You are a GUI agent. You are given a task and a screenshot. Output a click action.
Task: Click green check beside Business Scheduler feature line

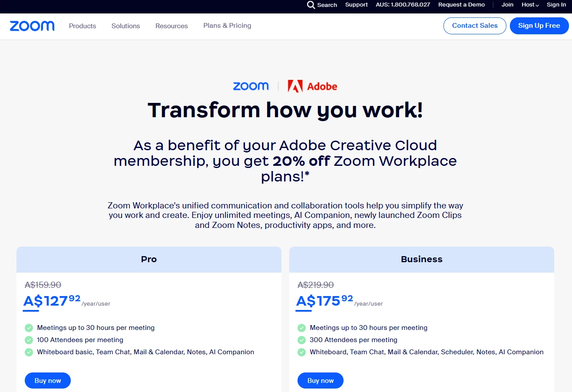[302, 352]
